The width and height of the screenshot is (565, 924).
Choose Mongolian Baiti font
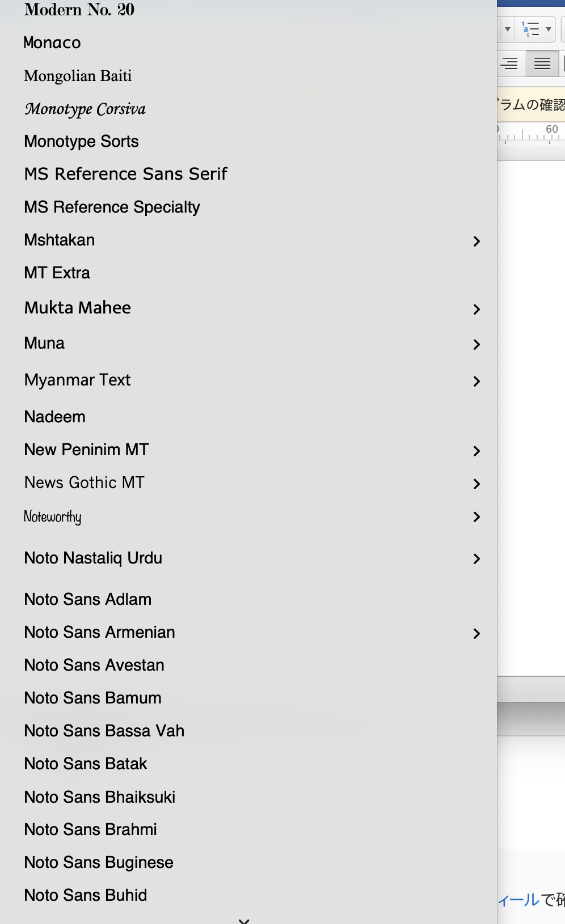click(78, 76)
